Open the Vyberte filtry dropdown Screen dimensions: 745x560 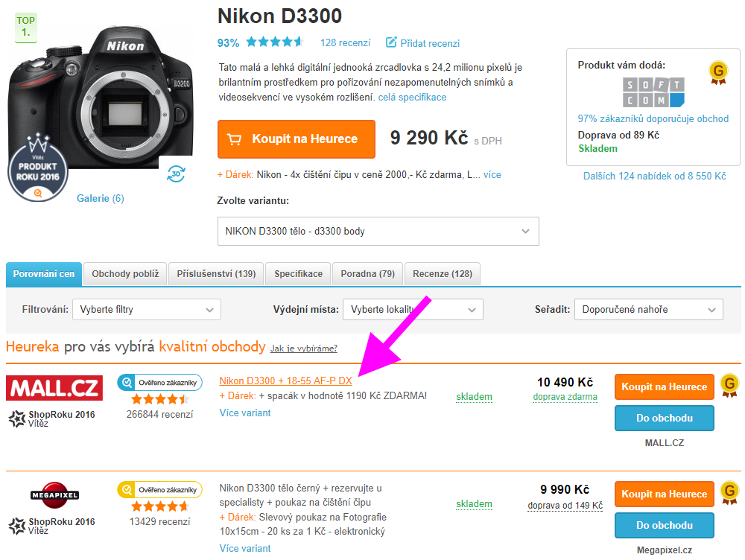point(146,310)
